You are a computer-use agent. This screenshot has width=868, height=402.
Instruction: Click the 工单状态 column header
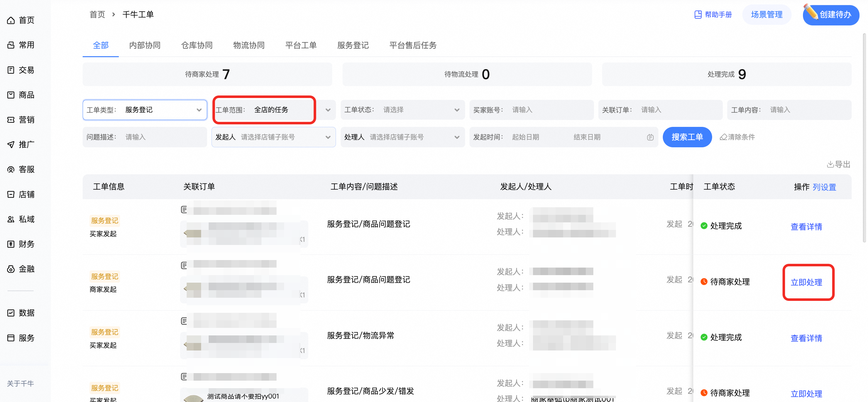(x=719, y=187)
